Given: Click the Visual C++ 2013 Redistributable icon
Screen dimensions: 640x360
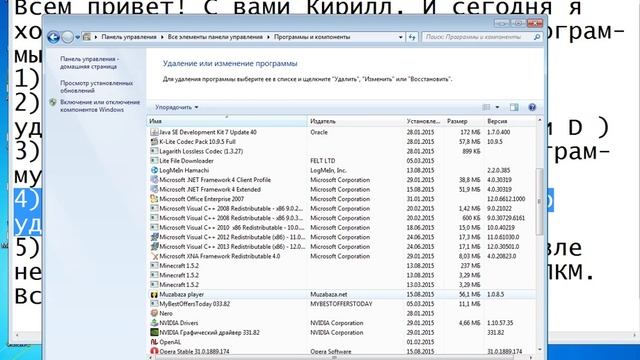Looking at the screenshot, I should point(154,247).
